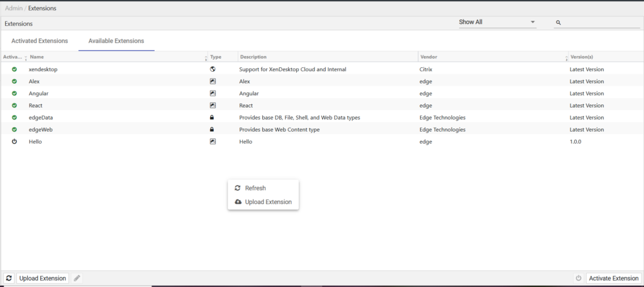Click the globe type icon for xendesktop
Viewport: 644px width, 287px height.
(x=213, y=69)
